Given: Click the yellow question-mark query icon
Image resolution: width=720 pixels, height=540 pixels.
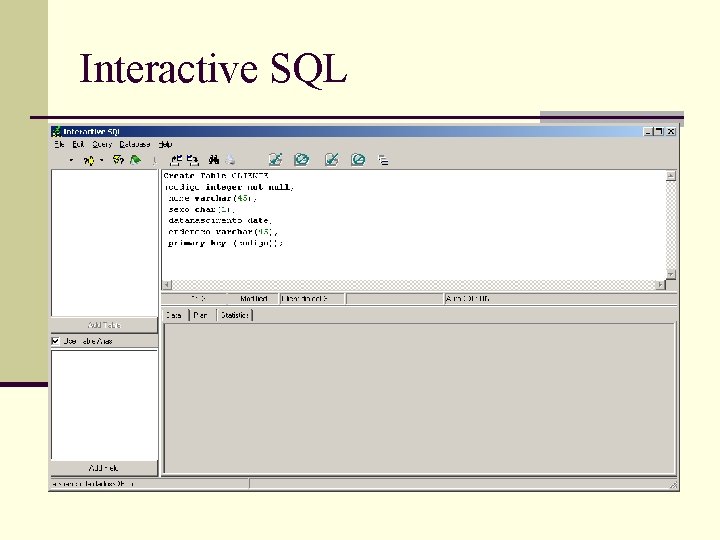Looking at the screenshot, I should tap(118, 160).
